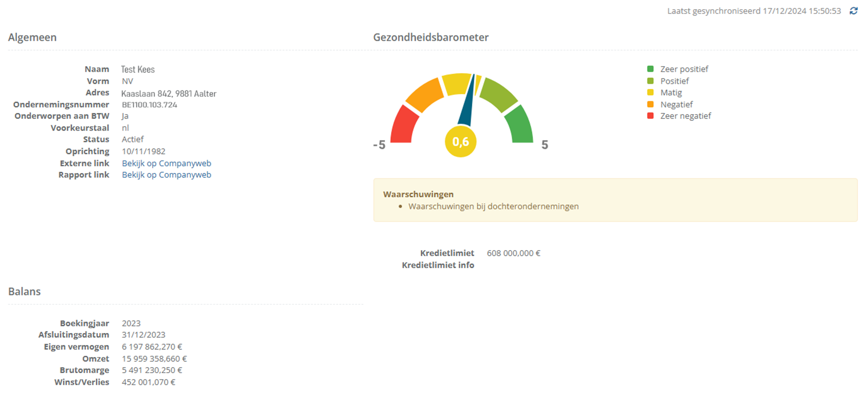Open the Rapport link Bekijk op Companyweb
Image resolution: width=868 pixels, height=418 pixels.
[x=166, y=175]
